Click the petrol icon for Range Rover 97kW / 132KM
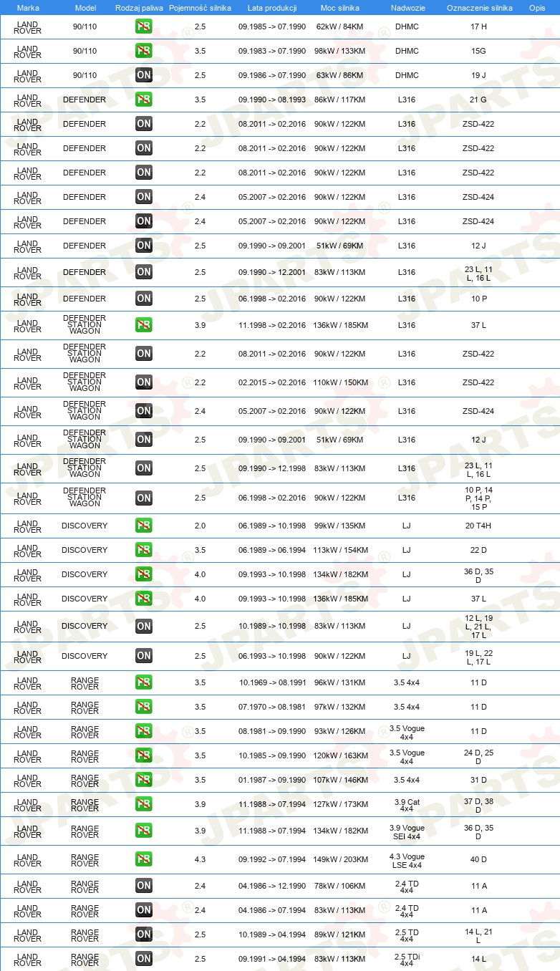The image size is (560, 971). coord(144,707)
